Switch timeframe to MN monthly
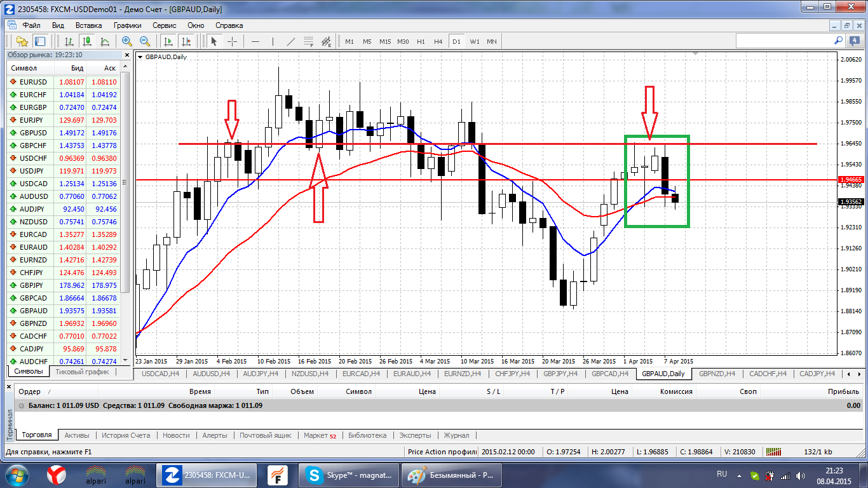This screenshot has width=868, height=488. click(x=492, y=41)
